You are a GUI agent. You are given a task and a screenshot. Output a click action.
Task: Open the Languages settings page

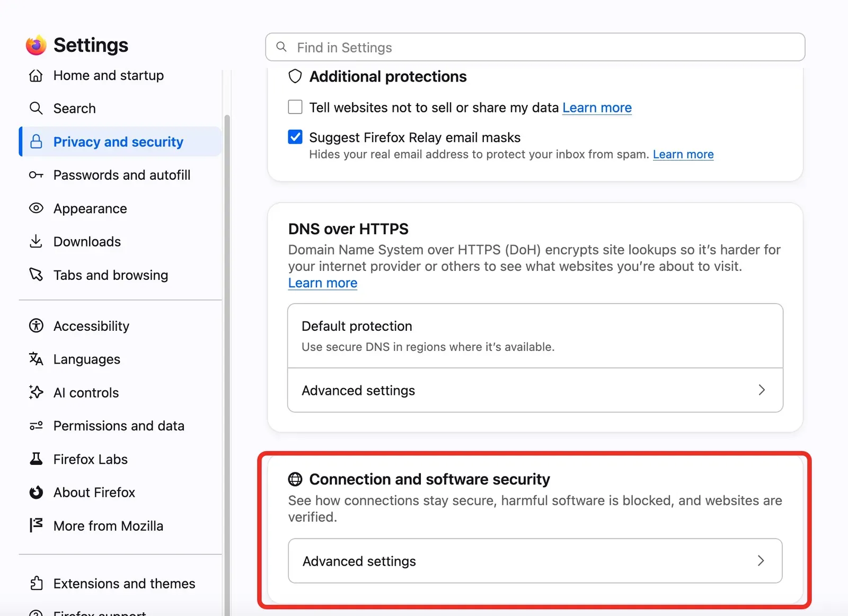click(x=120, y=359)
